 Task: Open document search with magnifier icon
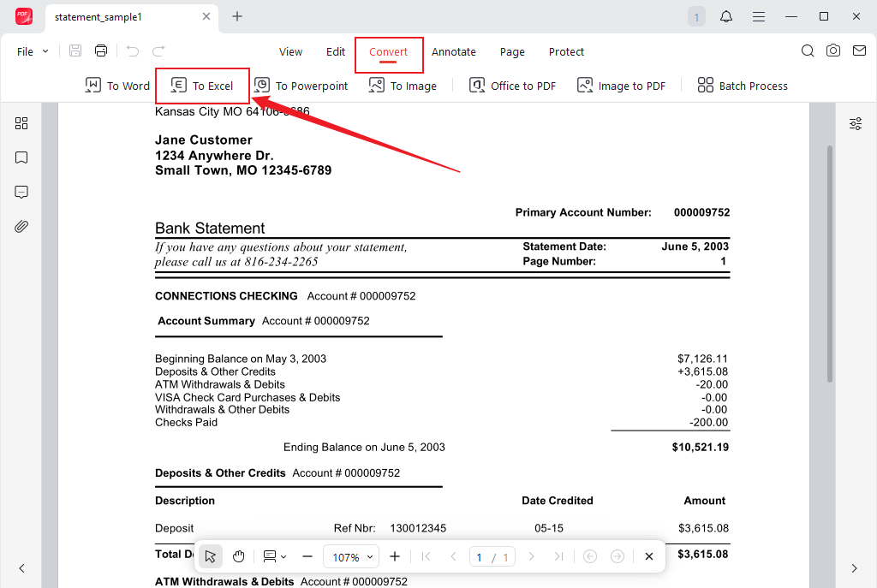[x=807, y=50]
